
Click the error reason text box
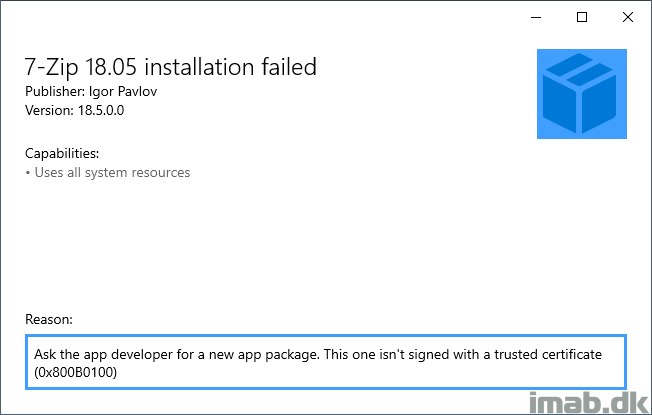(326, 362)
